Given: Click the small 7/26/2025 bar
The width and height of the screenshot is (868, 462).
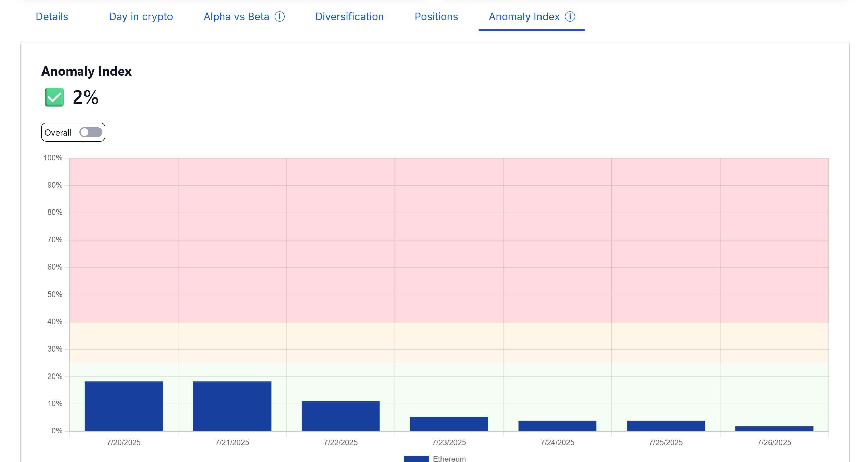Looking at the screenshot, I should (774, 429).
